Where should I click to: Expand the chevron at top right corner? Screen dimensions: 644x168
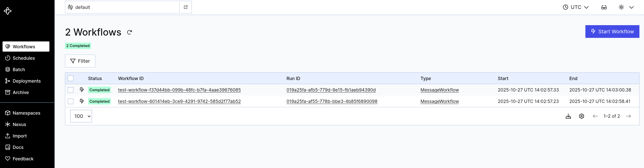click(632, 7)
